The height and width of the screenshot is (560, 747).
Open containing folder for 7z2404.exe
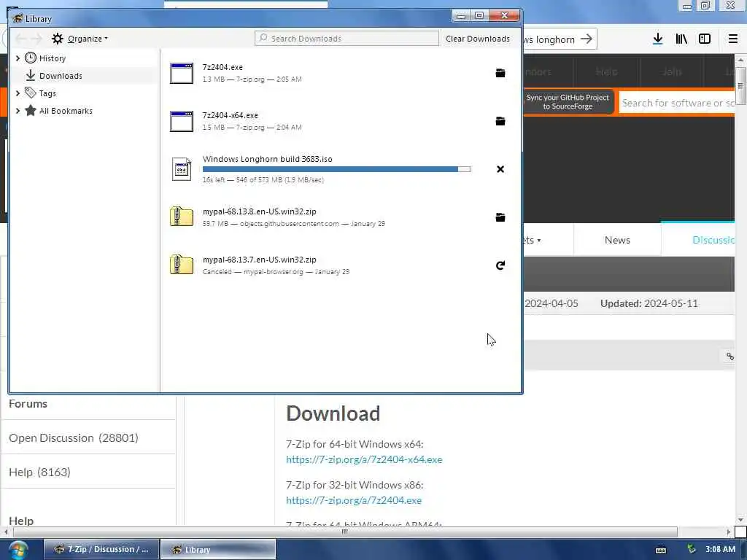500,73
